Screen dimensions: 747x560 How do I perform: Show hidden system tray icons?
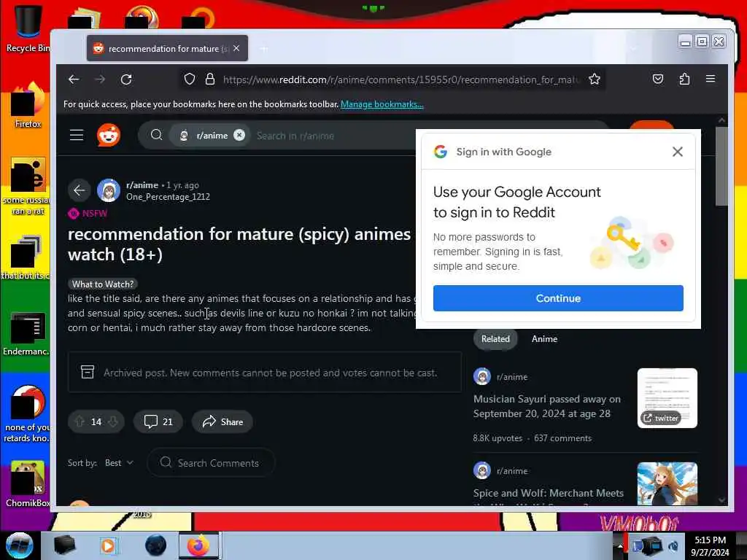point(620,545)
